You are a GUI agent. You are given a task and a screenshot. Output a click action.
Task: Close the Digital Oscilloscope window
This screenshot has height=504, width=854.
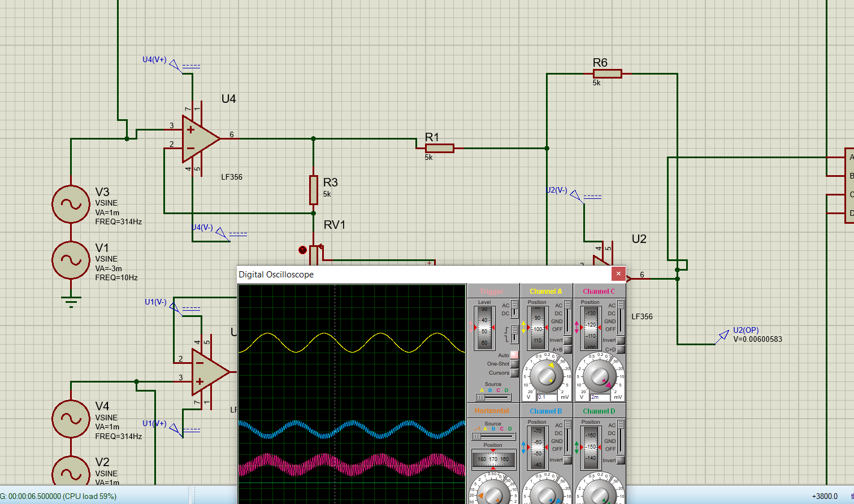pyautogui.click(x=618, y=273)
